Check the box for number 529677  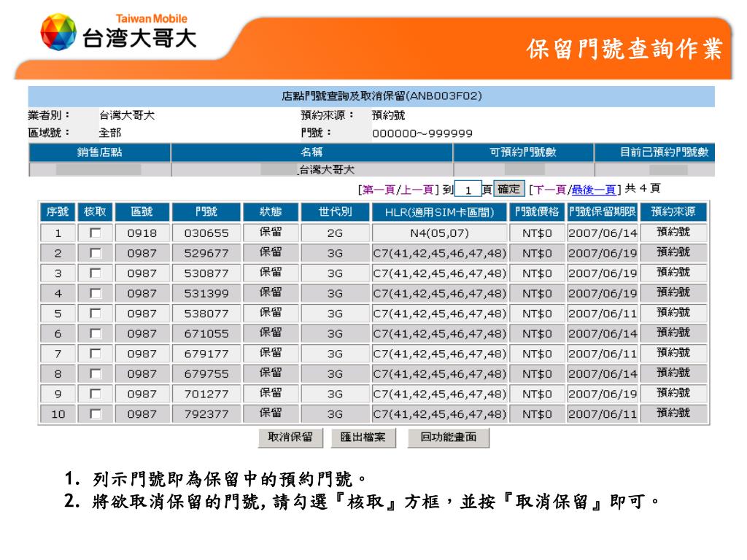coord(96,253)
